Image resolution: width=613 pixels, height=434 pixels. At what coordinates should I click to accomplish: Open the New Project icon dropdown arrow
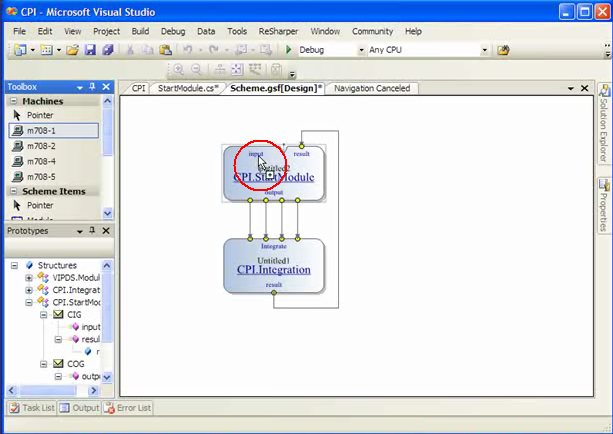(x=32, y=50)
